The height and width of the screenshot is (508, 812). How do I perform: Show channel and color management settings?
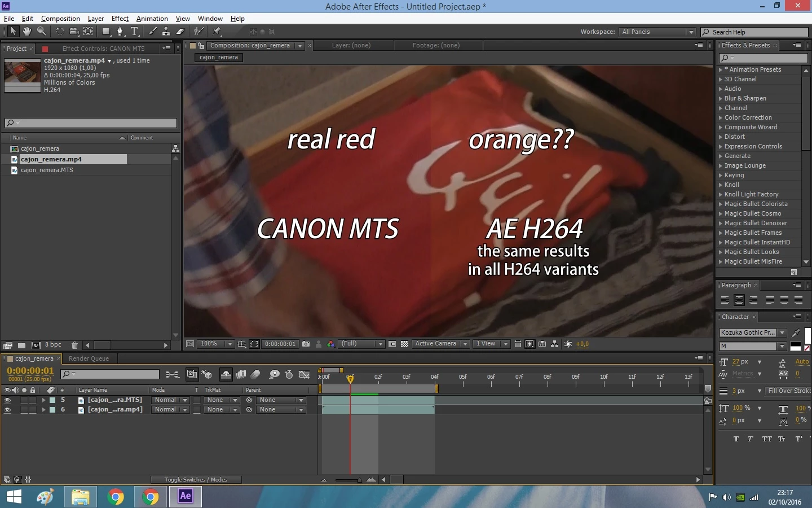(x=331, y=344)
